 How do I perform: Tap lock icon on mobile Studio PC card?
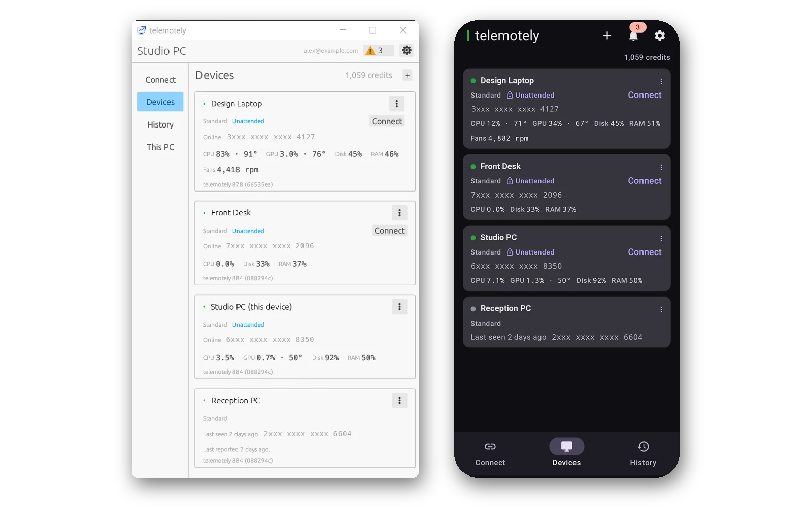[510, 252]
